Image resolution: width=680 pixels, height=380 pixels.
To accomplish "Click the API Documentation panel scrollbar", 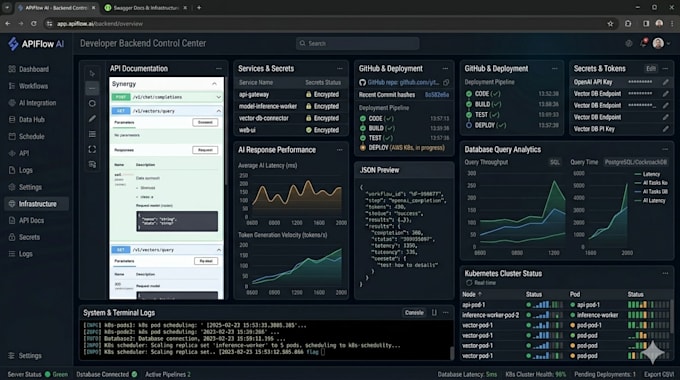I will 226,130.
